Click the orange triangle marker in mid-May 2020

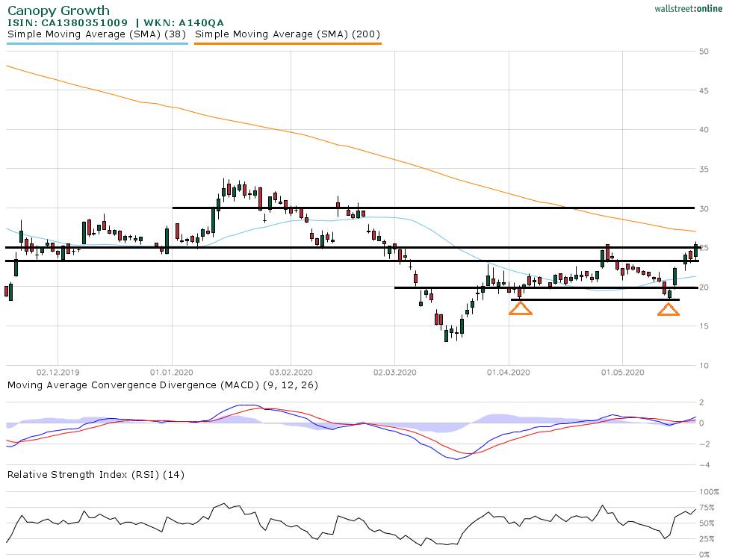click(668, 310)
